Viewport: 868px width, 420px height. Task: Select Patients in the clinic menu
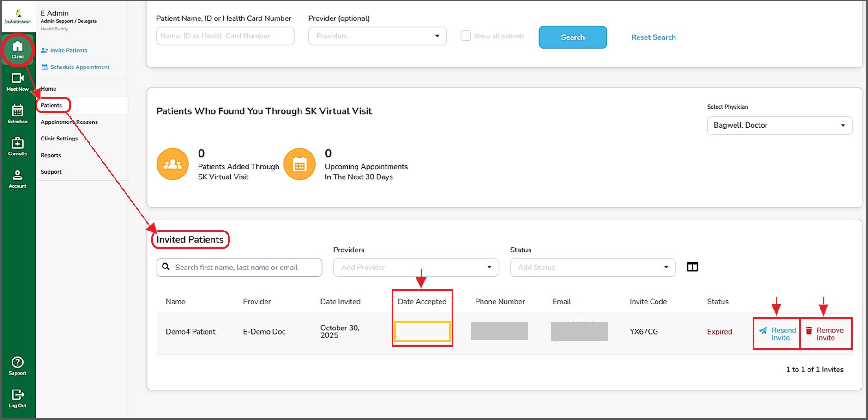tap(51, 105)
